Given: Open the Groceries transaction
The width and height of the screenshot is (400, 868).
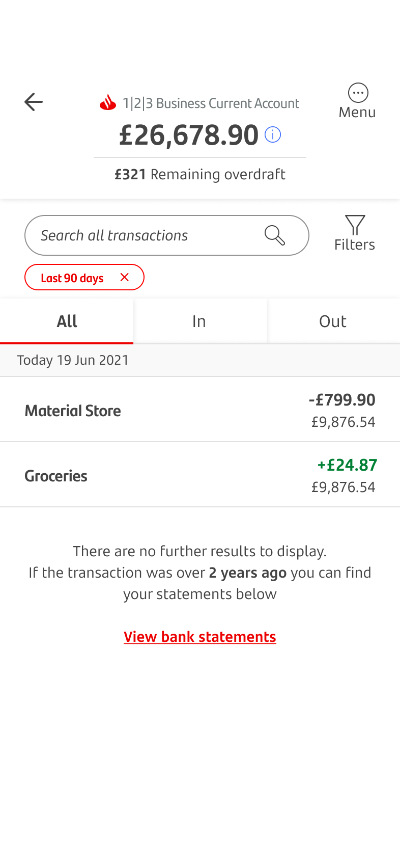Looking at the screenshot, I should click(x=56, y=476).
